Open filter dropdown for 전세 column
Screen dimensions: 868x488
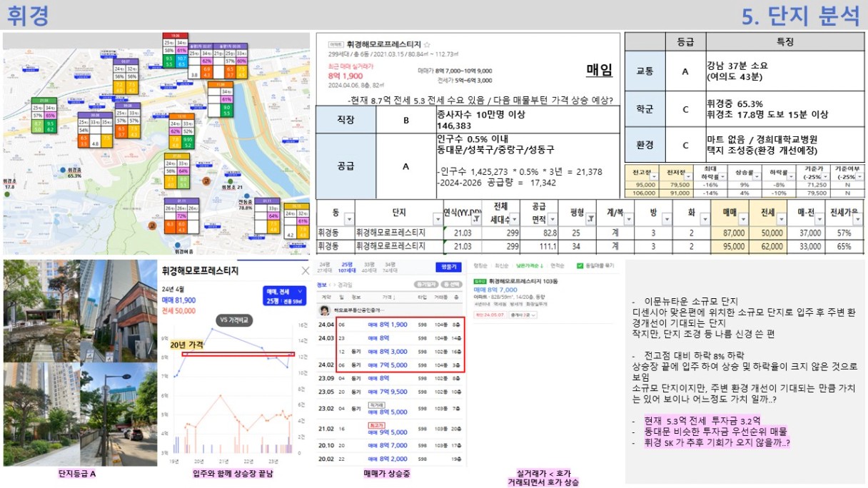[780, 220]
